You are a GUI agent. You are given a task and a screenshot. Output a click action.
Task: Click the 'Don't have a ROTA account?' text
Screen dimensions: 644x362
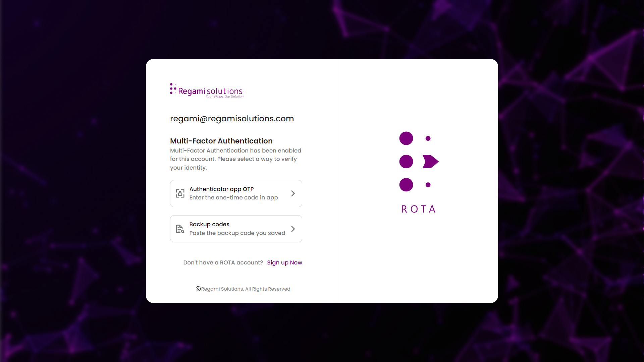click(x=223, y=262)
